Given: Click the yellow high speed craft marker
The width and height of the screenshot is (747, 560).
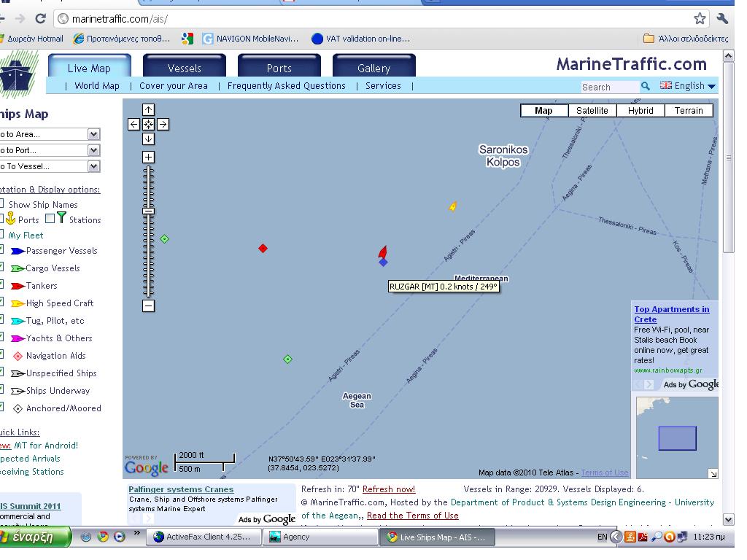Looking at the screenshot, I should (x=452, y=207).
